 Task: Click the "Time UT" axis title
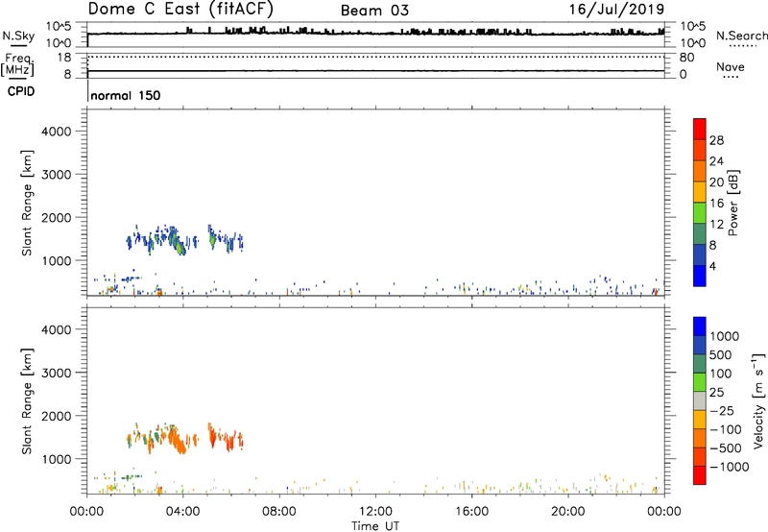pyautogui.click(x=375, y=526)
